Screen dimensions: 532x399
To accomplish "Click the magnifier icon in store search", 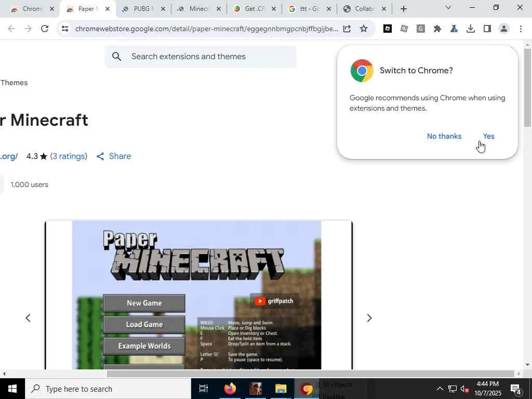I will (x=117, y=57).
